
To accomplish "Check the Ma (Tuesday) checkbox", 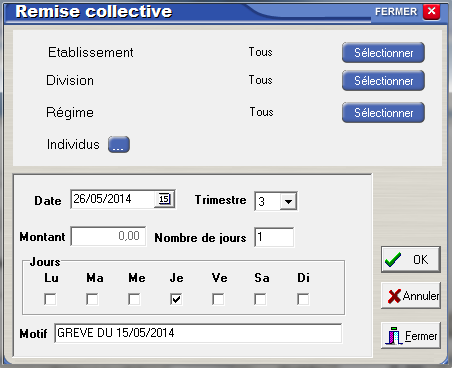I will pyautogui.click(x=92, y=299).
